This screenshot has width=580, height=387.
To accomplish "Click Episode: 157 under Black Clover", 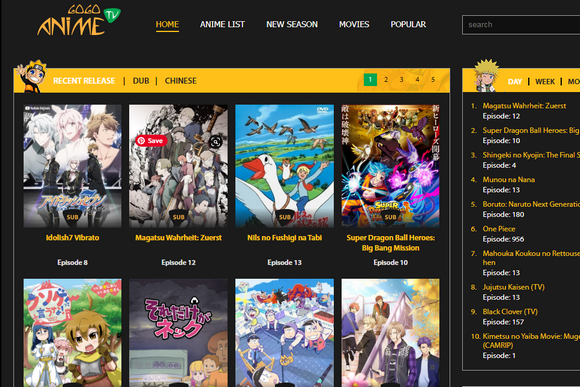I will (503, 322).
